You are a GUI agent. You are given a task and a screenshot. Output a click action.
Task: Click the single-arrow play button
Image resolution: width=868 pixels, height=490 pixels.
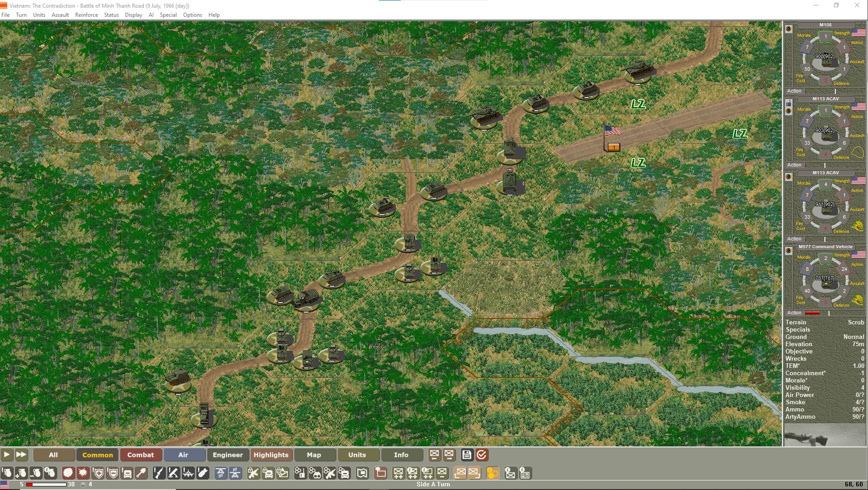point(7,455)
